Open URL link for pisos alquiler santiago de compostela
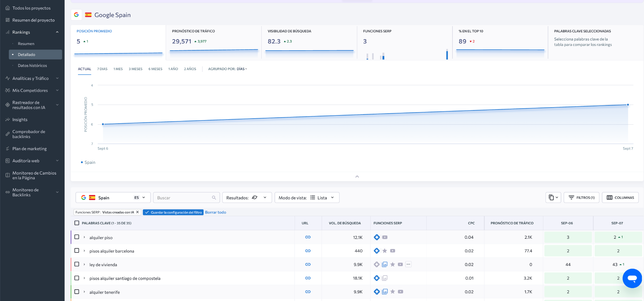This screenshot has width=644, height=301. [308, 278]
